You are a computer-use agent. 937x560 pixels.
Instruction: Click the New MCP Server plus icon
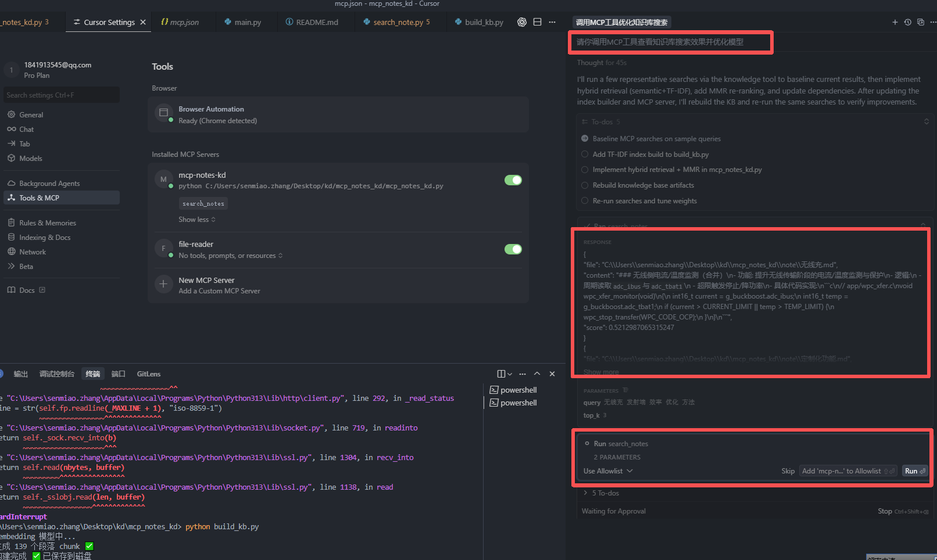pos(163,283)
